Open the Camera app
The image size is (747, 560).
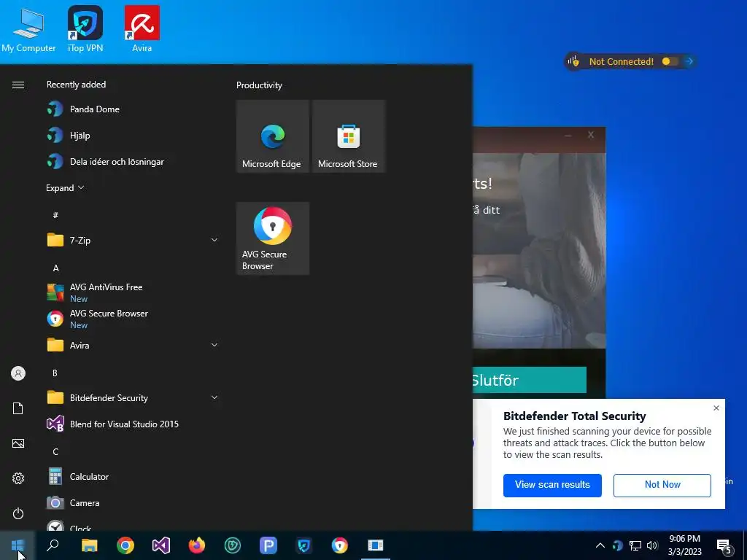point(133,502)
